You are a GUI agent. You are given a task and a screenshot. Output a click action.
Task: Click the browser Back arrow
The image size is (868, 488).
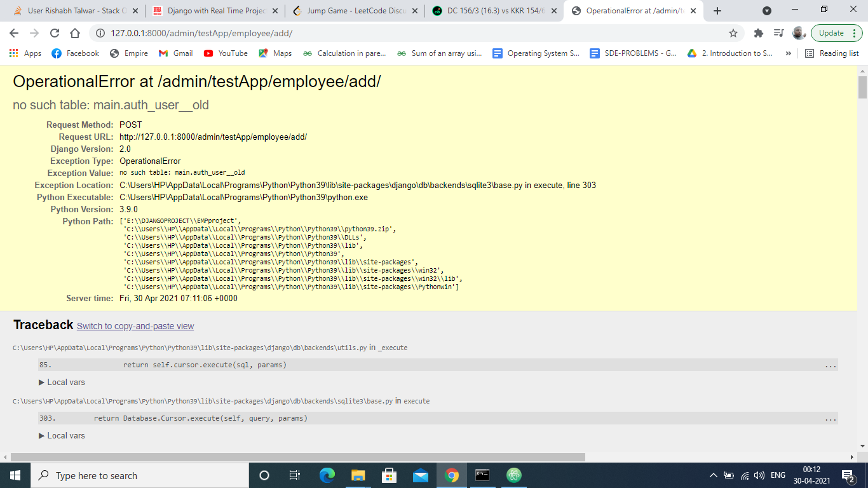coord(14,33)
